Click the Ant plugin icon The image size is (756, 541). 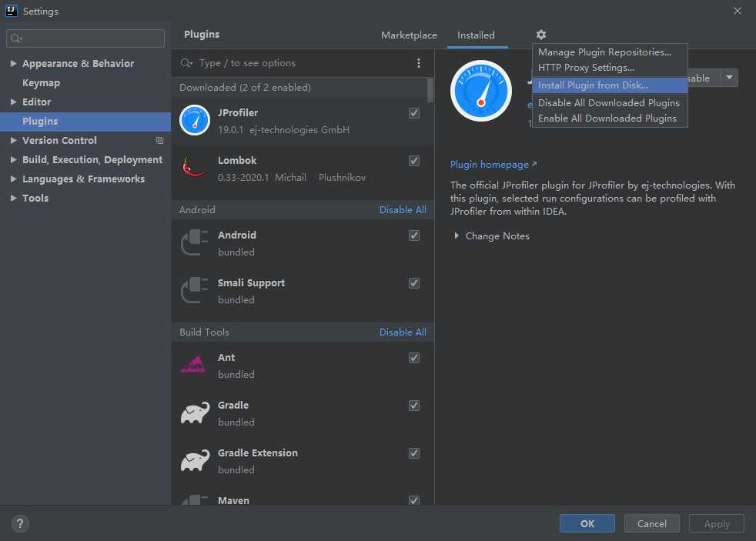tap(193, 365)
